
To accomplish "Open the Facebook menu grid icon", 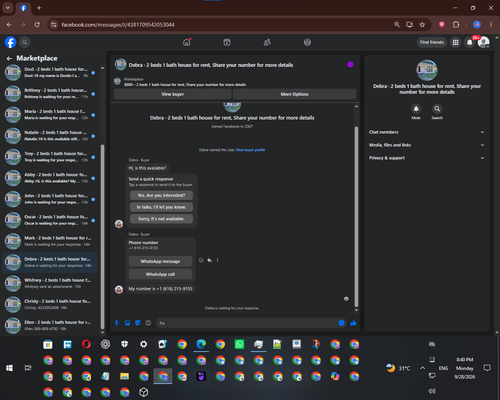I will [455, 42].
